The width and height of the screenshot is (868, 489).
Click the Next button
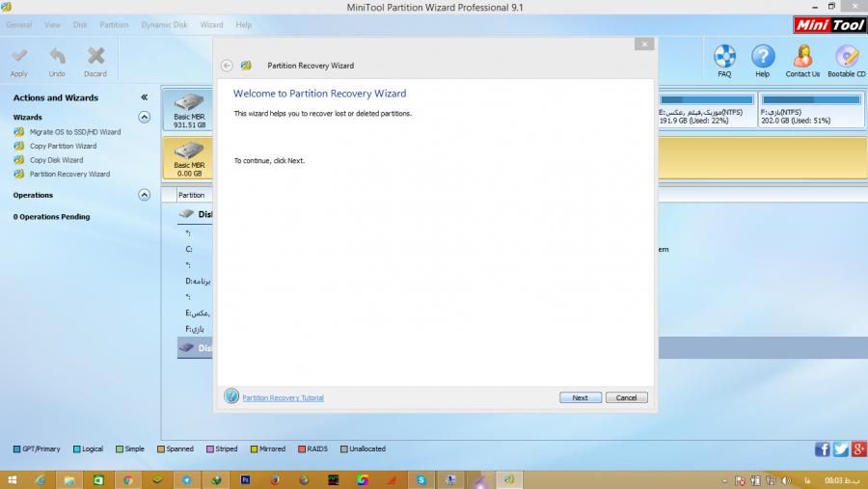pyautogui.click(x=581, y=397)
